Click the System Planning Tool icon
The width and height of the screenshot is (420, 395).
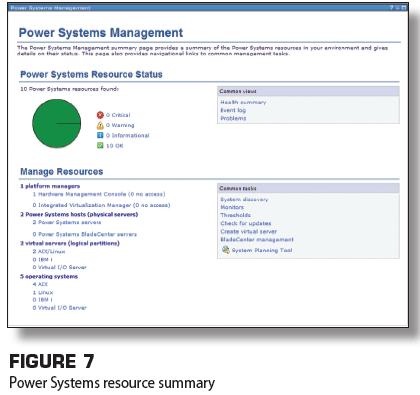point(226,250)
